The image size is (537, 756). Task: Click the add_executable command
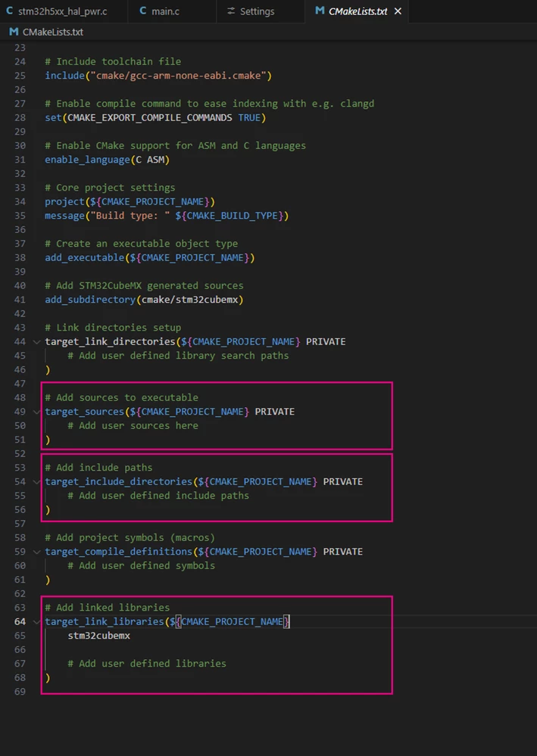[x=84, y=258]
